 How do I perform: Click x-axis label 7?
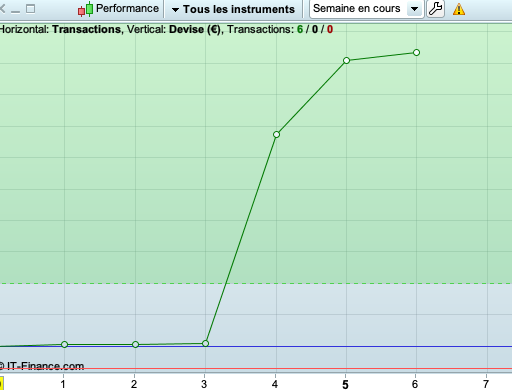[x=486, y=384]
